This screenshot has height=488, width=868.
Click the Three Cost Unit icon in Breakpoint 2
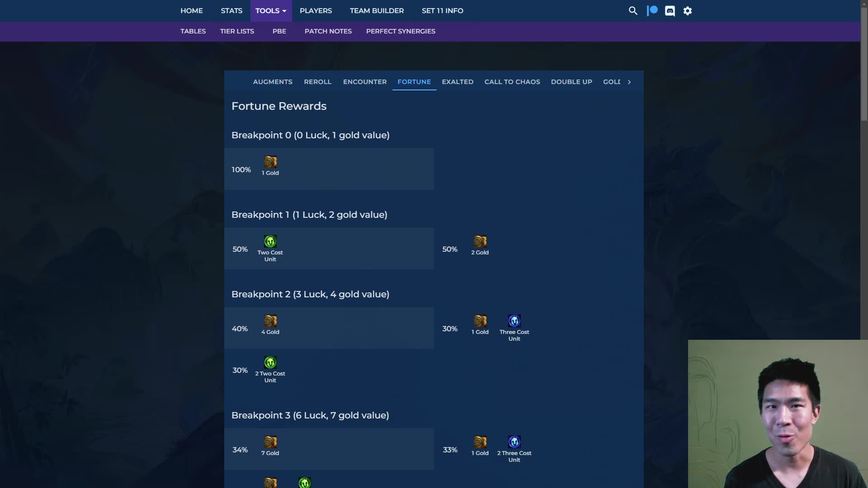(x=514, y=321)
